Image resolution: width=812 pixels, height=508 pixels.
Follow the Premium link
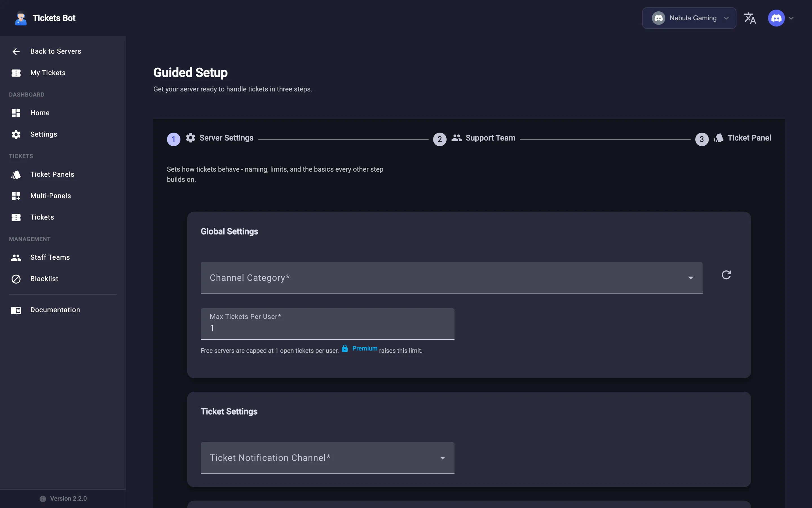(x=365, y=349)
